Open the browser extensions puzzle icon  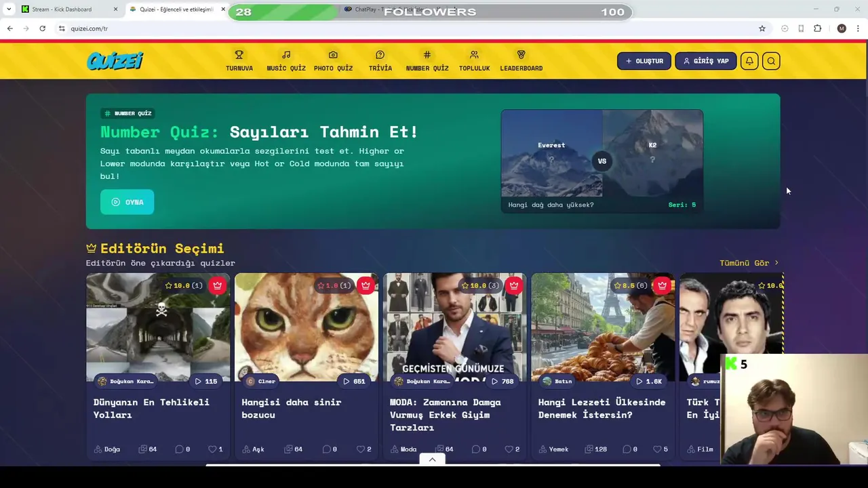point(817,28)
